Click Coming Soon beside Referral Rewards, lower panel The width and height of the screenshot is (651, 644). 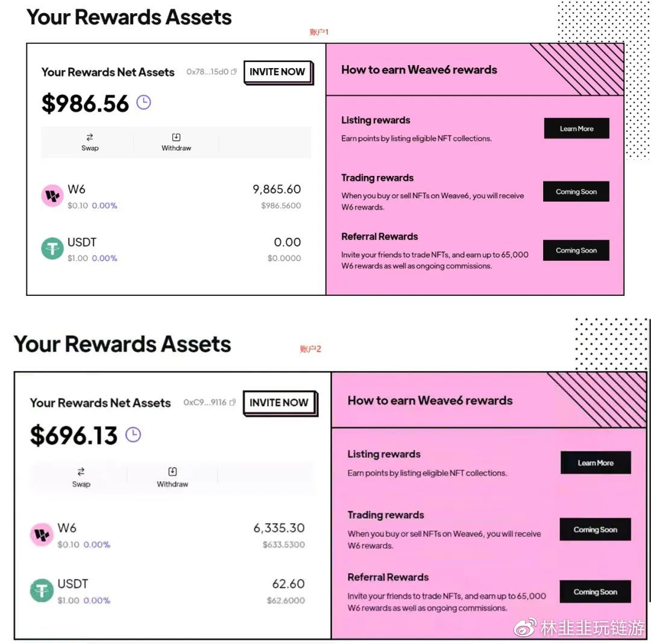(596, 592)
